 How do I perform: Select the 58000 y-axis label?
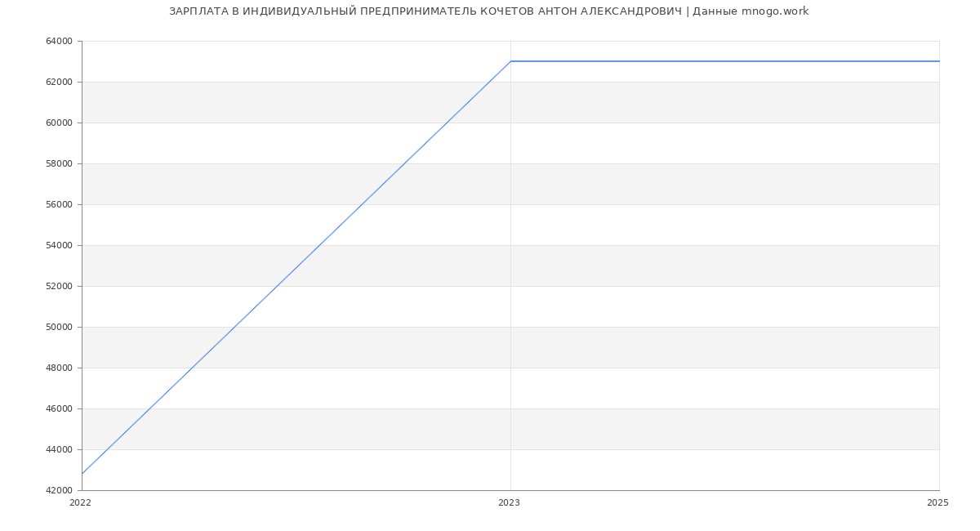click(60, 164)
